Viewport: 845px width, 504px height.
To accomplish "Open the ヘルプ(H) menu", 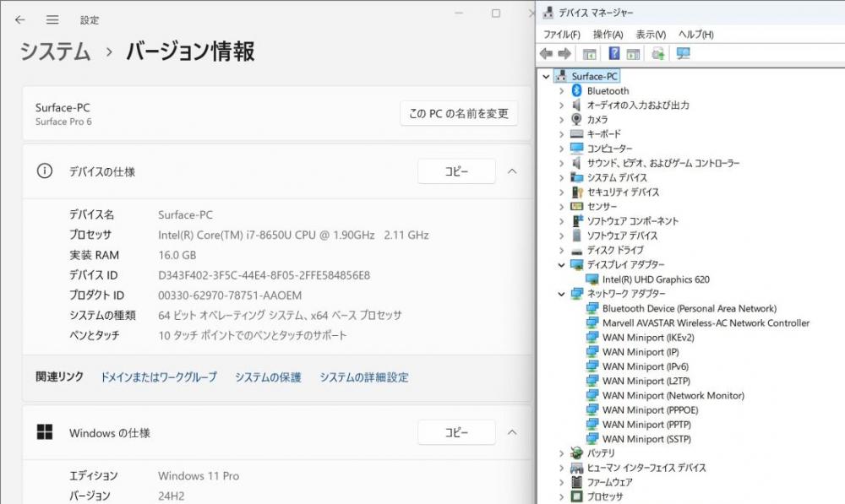I will point(695,35).
